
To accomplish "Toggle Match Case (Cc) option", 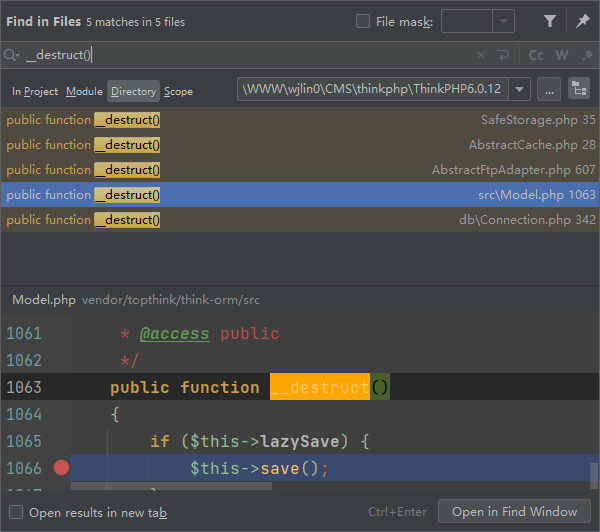I will coord(536,56).
